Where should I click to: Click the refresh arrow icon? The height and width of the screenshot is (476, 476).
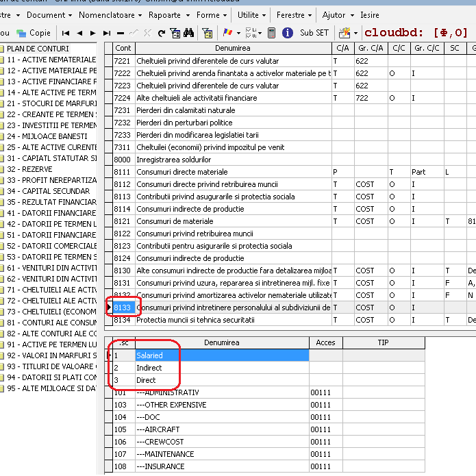[162, 33]
